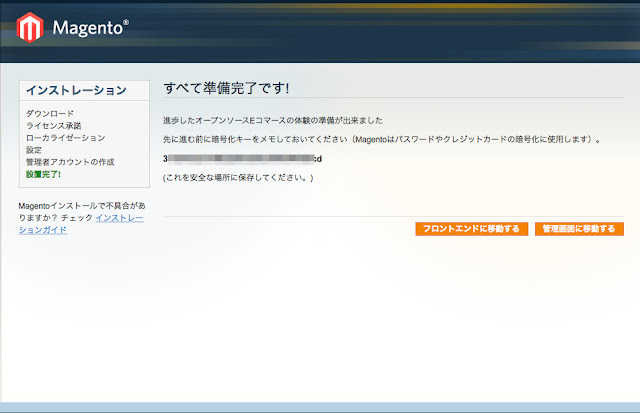Select the ローカライゼーション step

pos(65,138)
